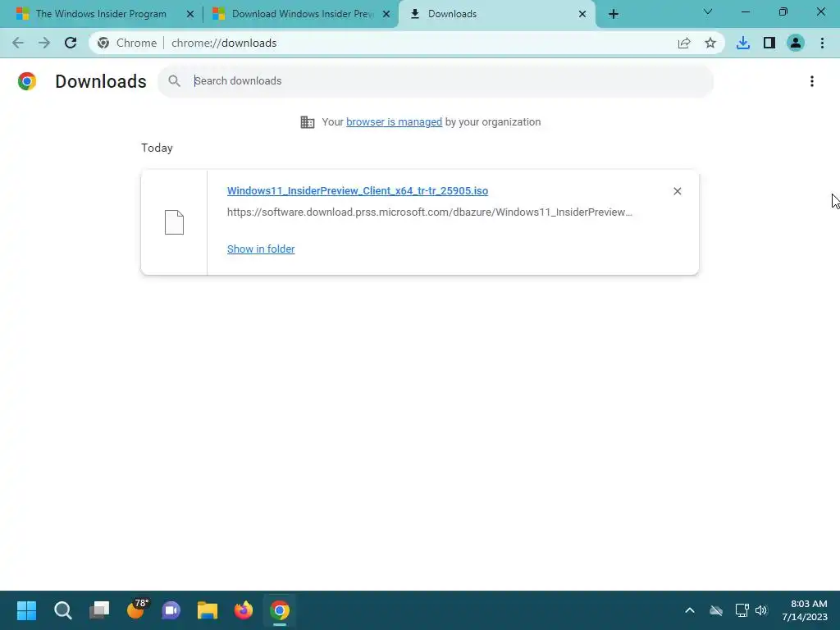Open Windows taskbar search
This screenshot has height=630, width=840.
coord(62,610)
